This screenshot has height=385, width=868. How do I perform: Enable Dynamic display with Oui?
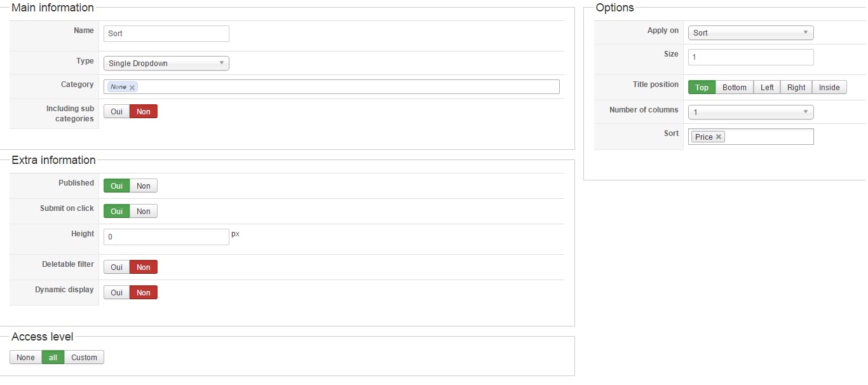pyautogui.click(x=117, y=293)
